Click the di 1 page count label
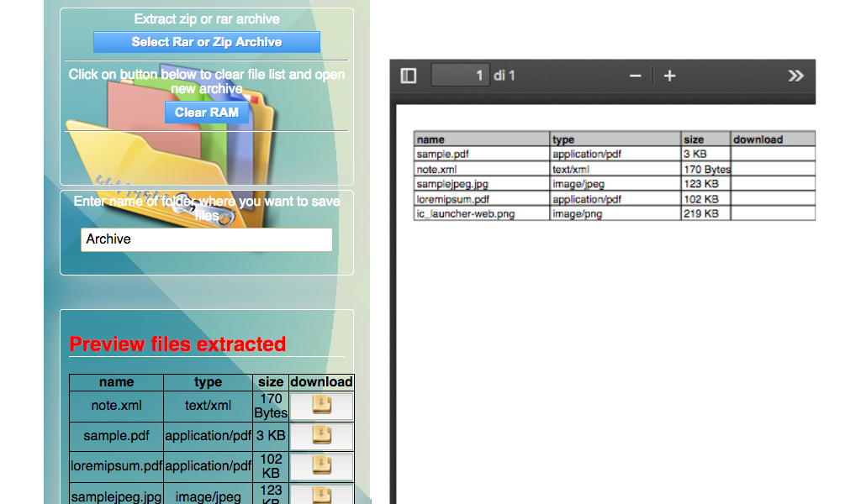 coord(502,75)
